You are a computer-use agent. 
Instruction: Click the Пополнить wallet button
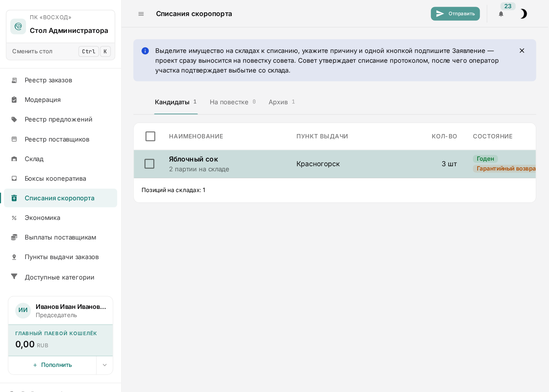(53, 365)
